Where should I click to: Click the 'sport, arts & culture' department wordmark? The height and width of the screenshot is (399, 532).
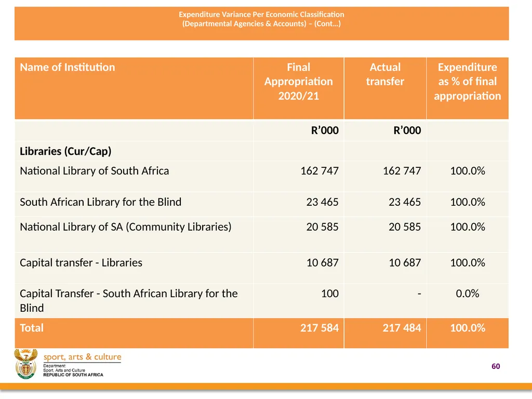click(82, 357)
